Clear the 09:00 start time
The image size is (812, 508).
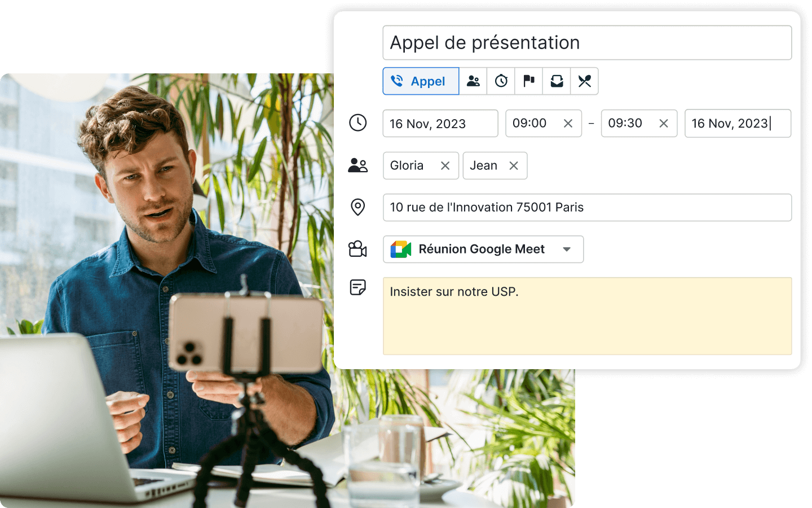568,124
